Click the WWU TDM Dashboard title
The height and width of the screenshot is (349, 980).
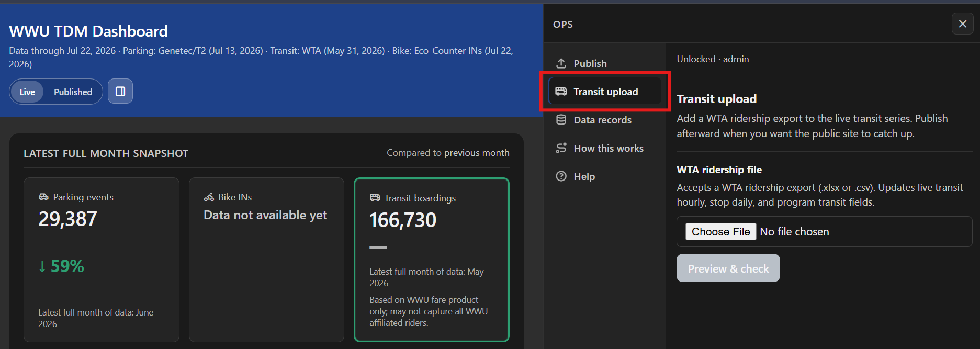[x=88, y=31]
